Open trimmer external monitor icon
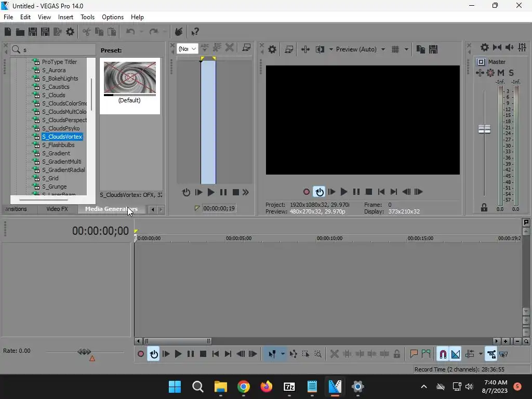532x399 pixels. (x=247, y=48)
